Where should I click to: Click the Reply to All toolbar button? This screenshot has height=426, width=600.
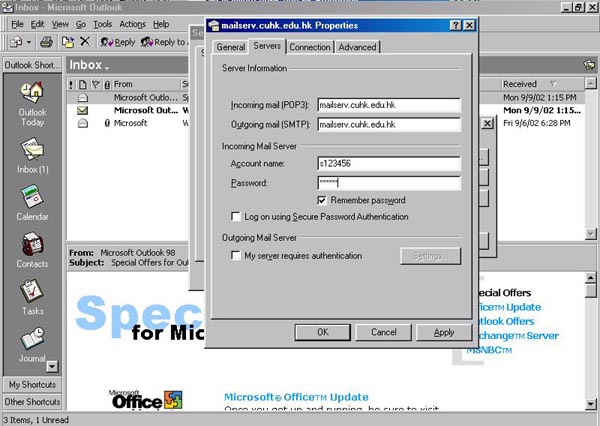[164, 42]
